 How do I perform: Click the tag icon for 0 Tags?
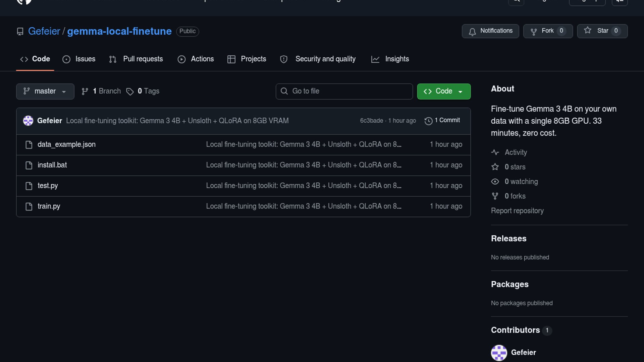[130, 92]
